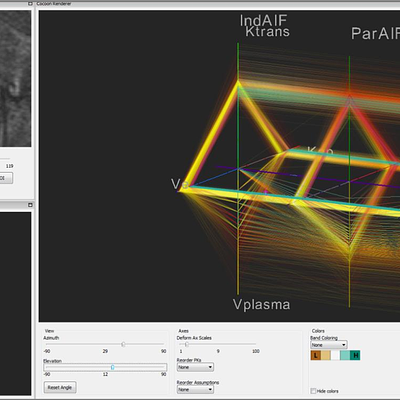Expand the Reorder Assumptions dropdown
Image resolution: width=400 pixels, height=400 pixels.
pos(195,389)
